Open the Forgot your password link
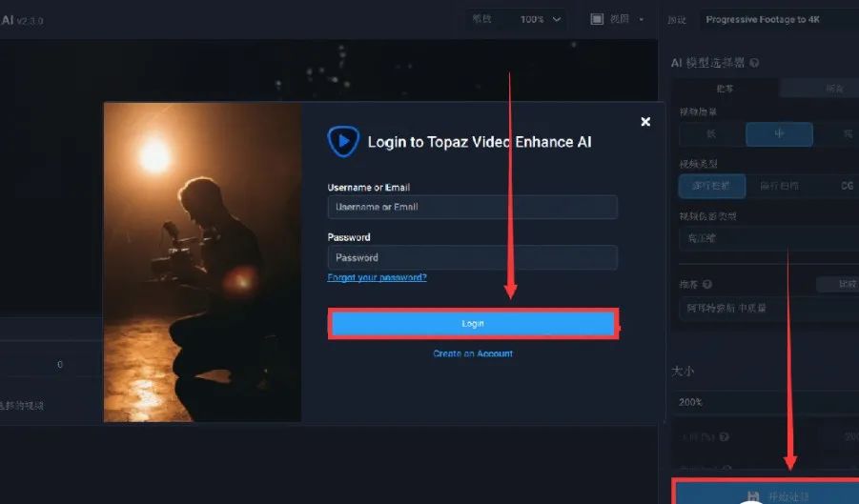Viewport: 859px width, 504px height. pyautogui.click(x=377, y=277)
